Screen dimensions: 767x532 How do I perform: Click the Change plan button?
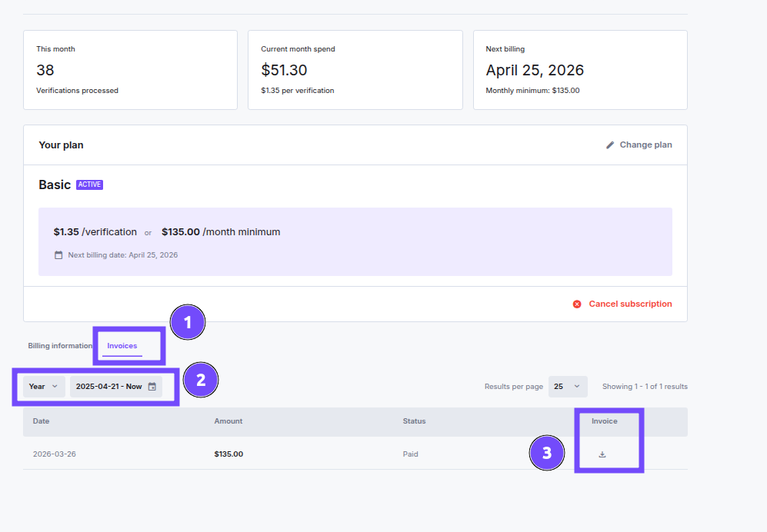coord(645,144)
